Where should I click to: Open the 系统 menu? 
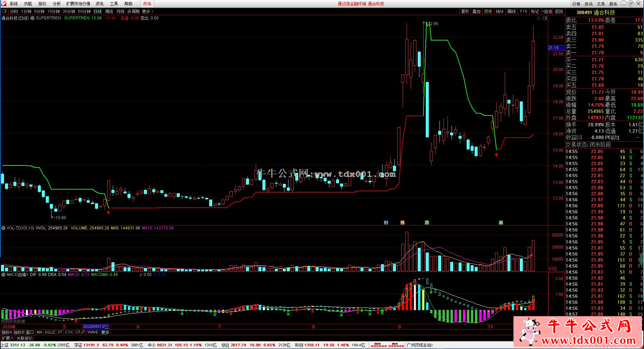click(14, 4)
